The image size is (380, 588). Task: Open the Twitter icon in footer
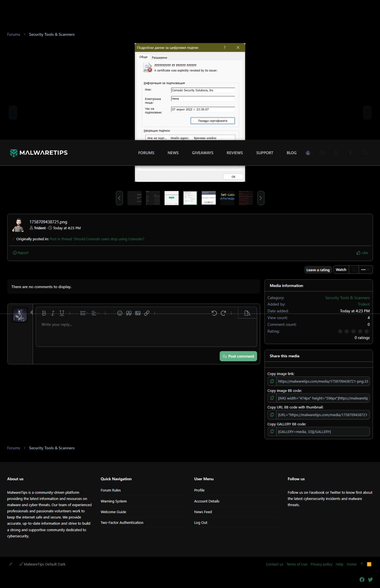(x=370, y=580)
